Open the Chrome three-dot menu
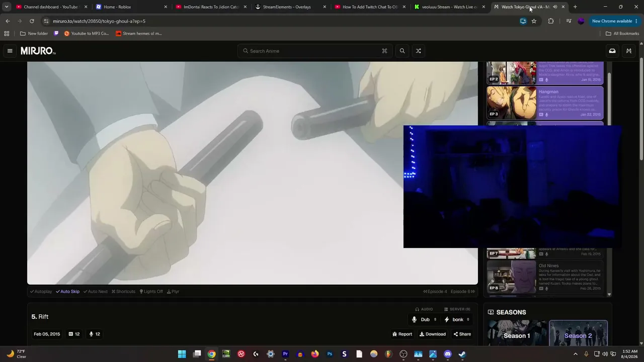 (636, 21)
